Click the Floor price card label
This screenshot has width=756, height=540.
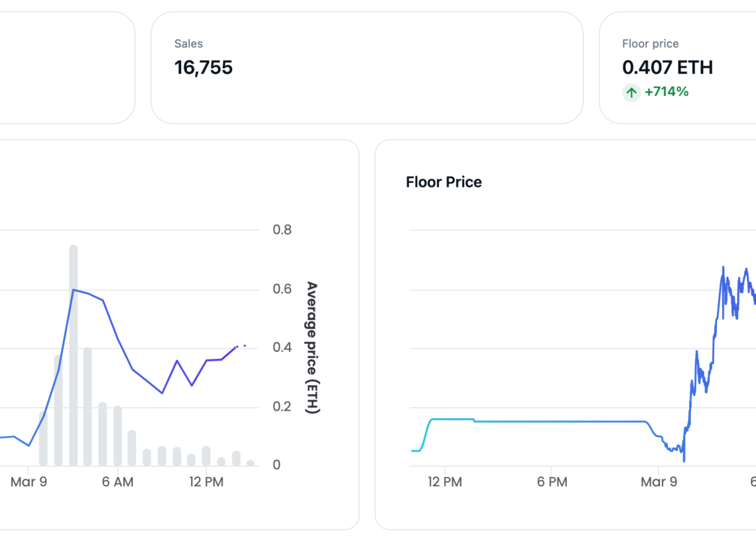[650, 44]
